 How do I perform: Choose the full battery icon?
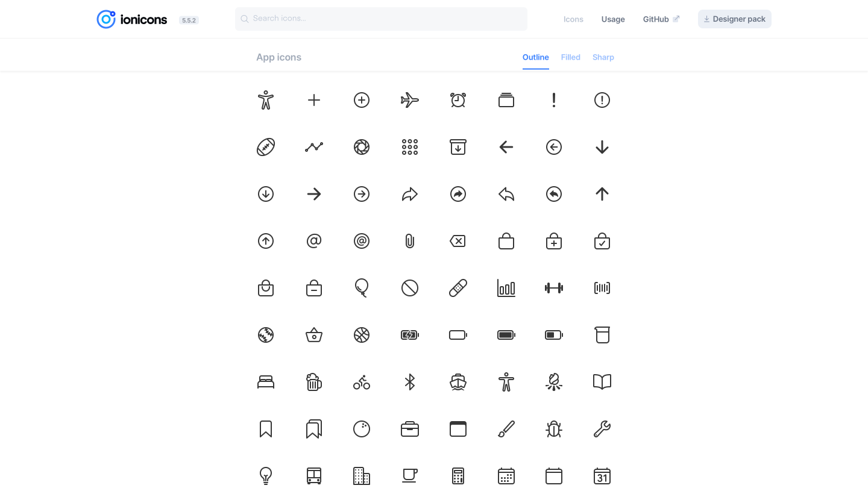(506, 335)
